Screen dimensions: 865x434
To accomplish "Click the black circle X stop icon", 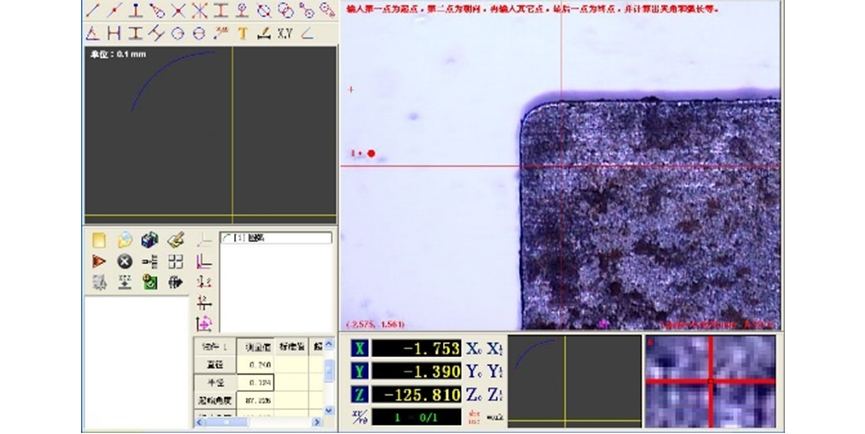I will pyautogui.click(x=124, y=261).
